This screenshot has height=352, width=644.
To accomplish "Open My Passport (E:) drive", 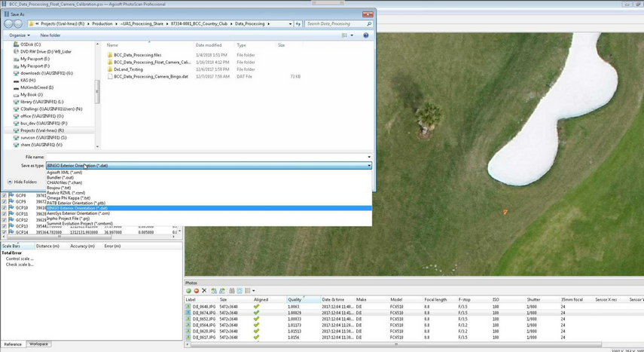I will [35, 59].
